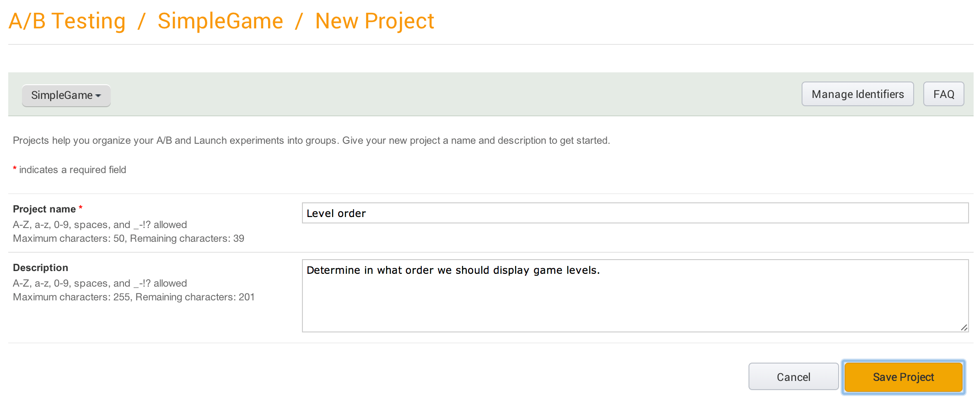
Task: Click the New Project breadcrumb title
Action: coord(374,21)
